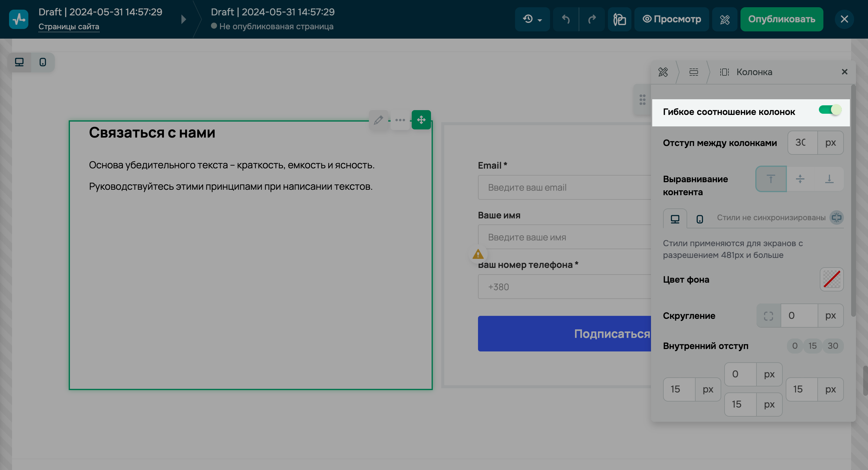This screenshot has width=868, height=470.
Task: Click the green move handle icon
Action: coord(421,120)
